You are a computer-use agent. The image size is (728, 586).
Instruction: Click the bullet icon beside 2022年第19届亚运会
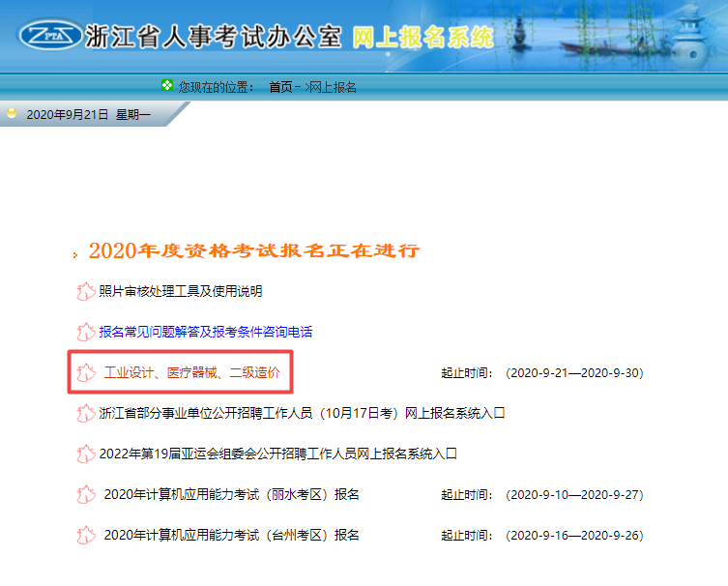[86, 454]
